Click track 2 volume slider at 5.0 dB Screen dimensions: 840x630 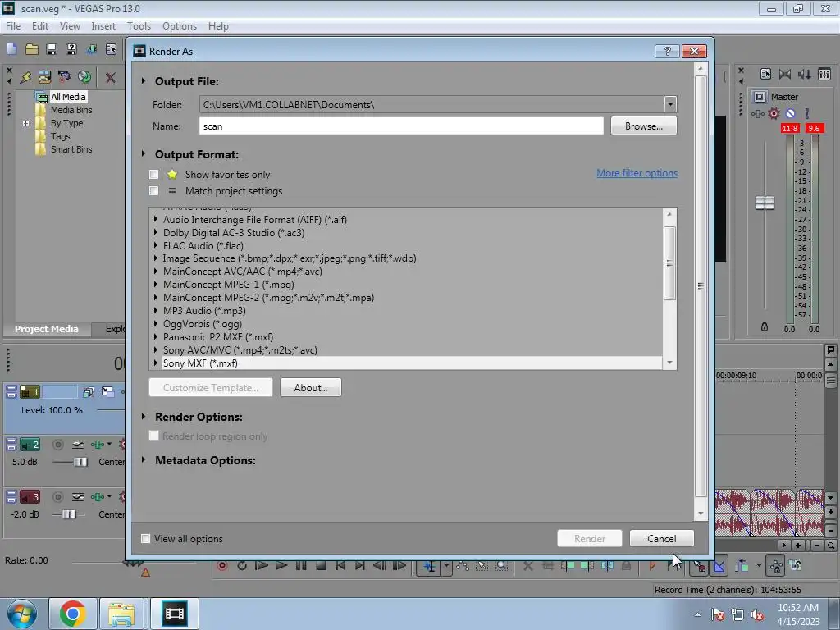click(x=80, y=462)
